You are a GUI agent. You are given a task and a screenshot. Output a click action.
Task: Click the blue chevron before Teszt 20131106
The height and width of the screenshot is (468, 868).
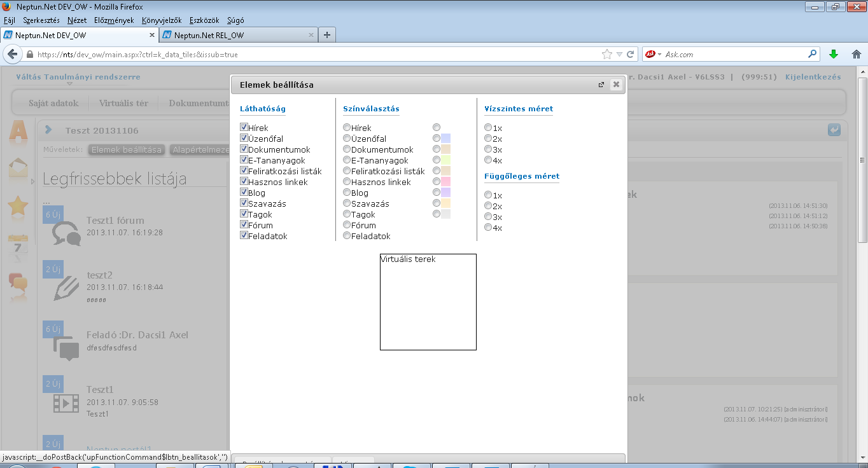[x=49, y=130]
